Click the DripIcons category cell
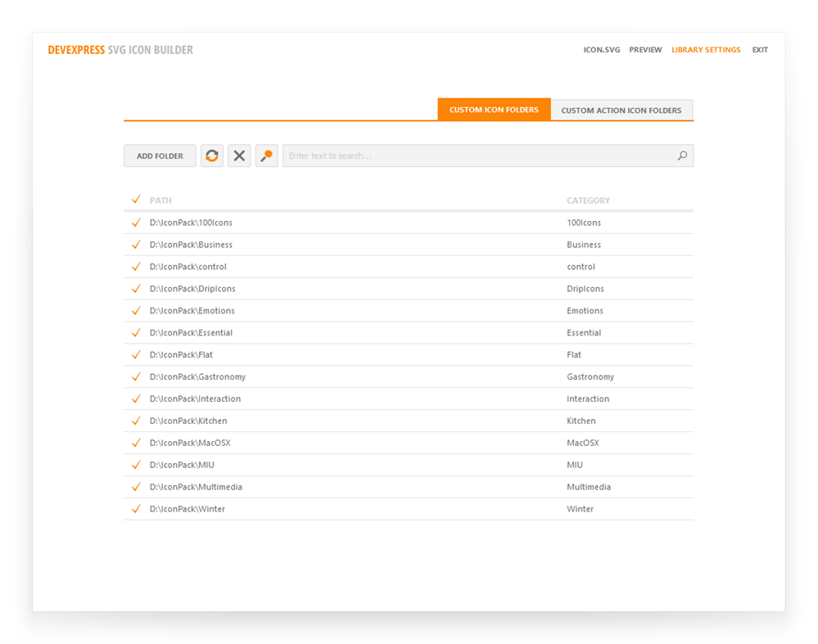This screenshot has width=818, height=644. click(x=585, y=288)
